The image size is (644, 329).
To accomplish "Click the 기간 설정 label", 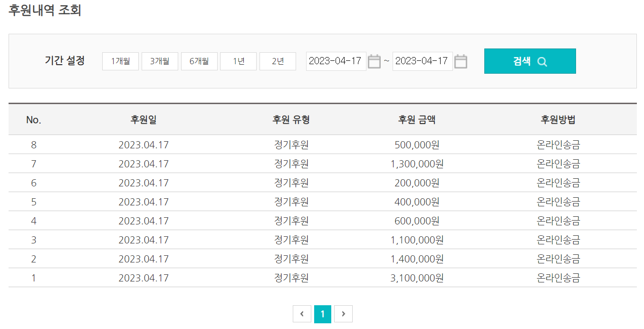I will coord(65,61).
